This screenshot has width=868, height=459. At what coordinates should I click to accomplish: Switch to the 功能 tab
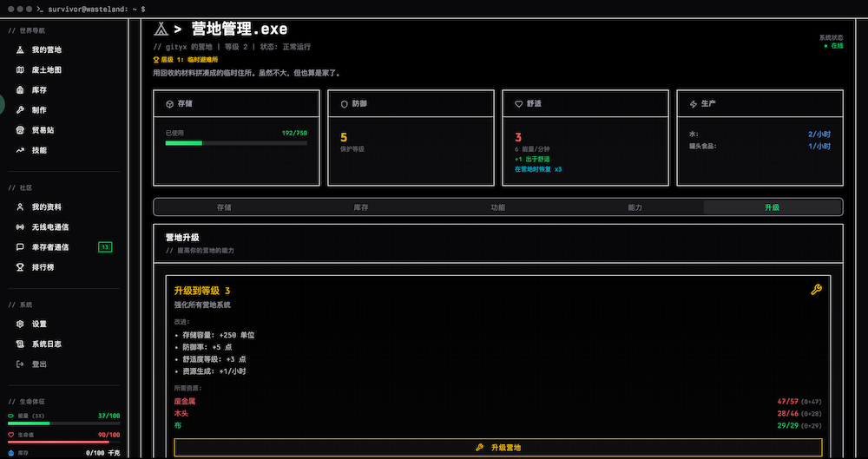(x=497, y=208)
